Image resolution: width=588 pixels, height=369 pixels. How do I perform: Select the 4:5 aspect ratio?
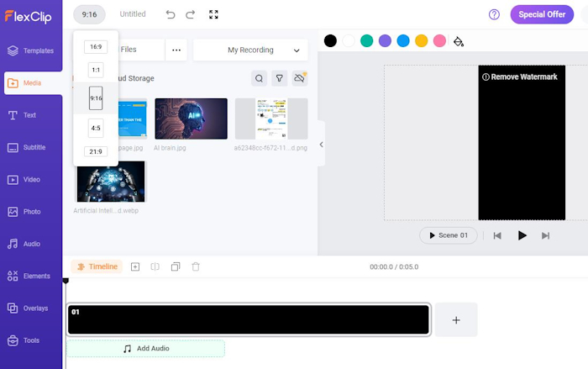point(96,128)
